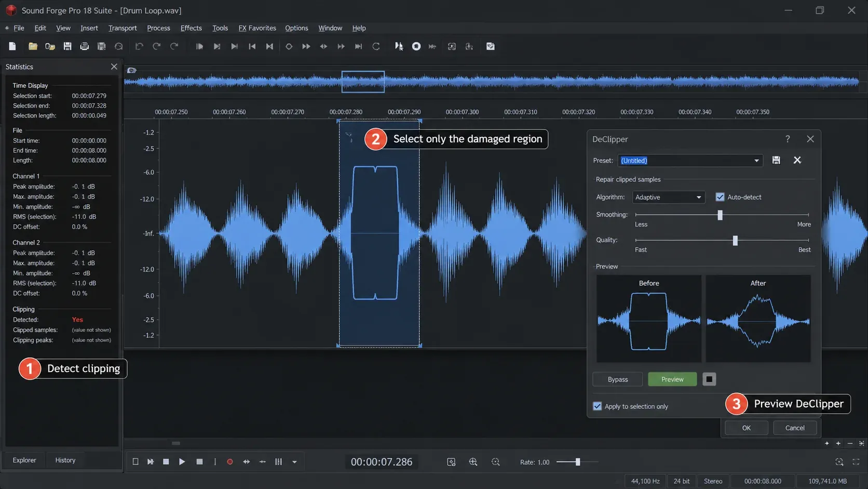868x489 pixels.
Task: Click the playback Rate slider handle
Action: pos(578,462)
